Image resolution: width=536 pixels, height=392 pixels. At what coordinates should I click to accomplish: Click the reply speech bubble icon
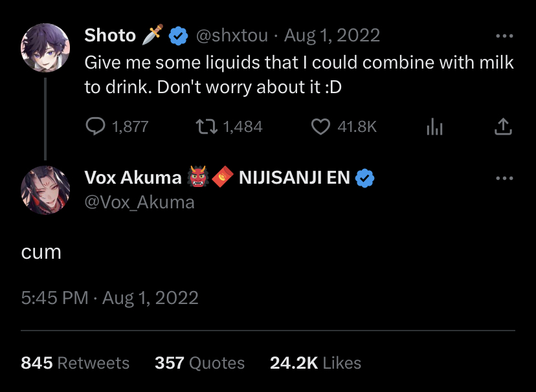coord(96,127)
